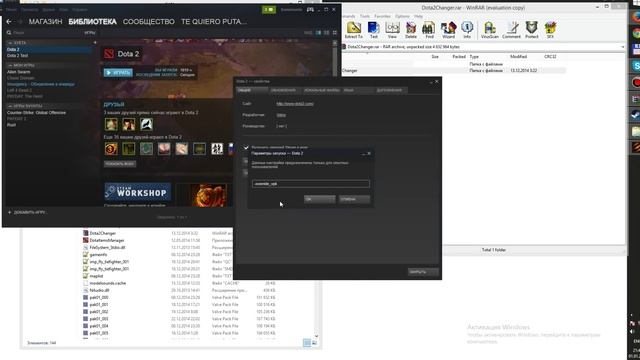
Task: Toggle Steam overlay in-game checkbox
Action: (x=246, y=147)
